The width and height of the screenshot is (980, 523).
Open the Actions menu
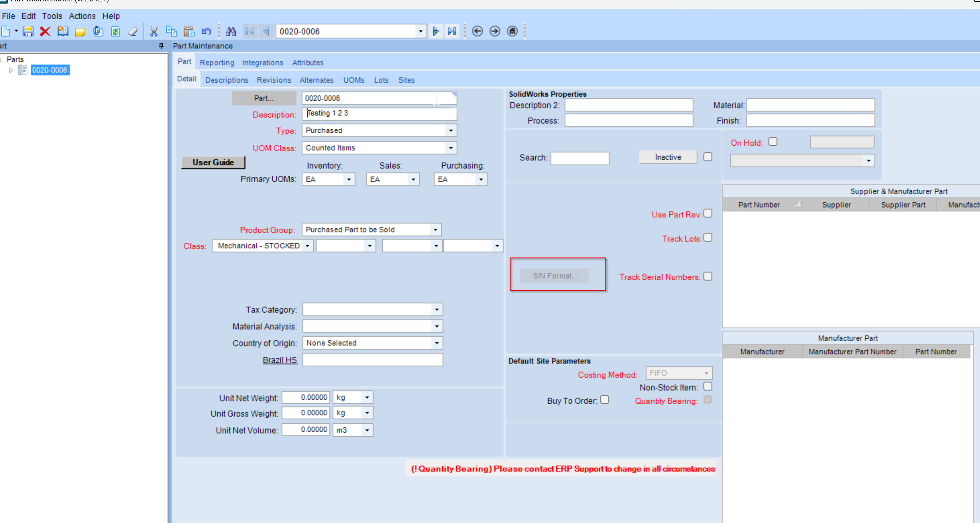(82, 16)
